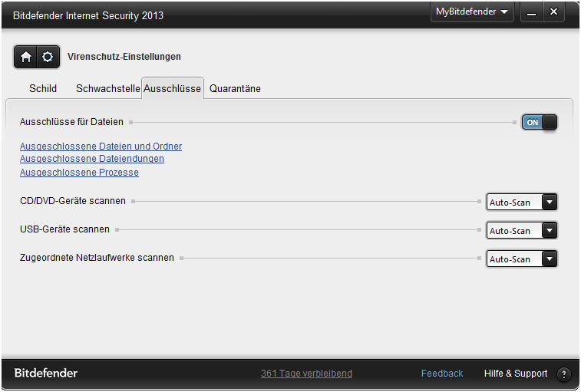Open Ausgeschlossene Dateiendungen link
The image size is (581, 392).
point(92,159)
